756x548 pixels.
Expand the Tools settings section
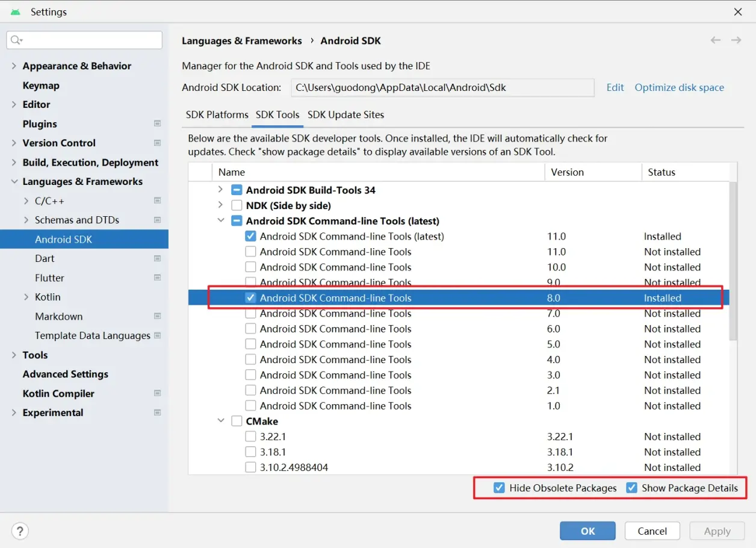tap(14, 355)
